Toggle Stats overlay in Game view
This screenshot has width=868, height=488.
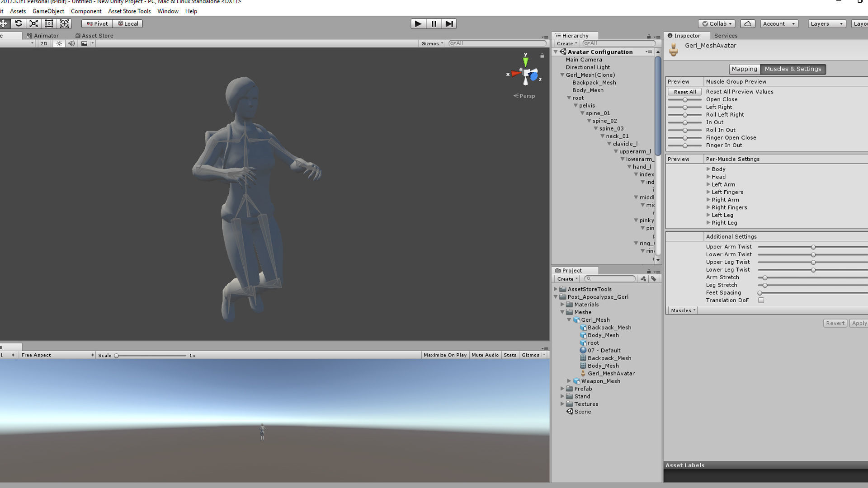[510, 355]
